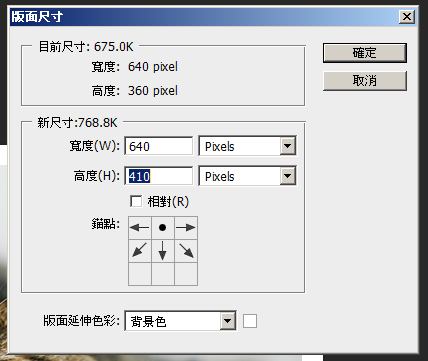Close the 版面尺寸 dialog
The width and height of the screenshot is (428, 361).
tap(407, 16)
